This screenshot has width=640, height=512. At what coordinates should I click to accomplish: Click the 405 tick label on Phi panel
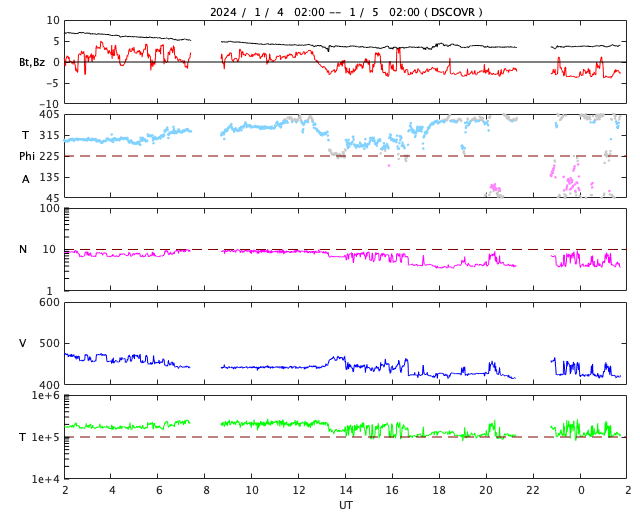tap(49, 115)
